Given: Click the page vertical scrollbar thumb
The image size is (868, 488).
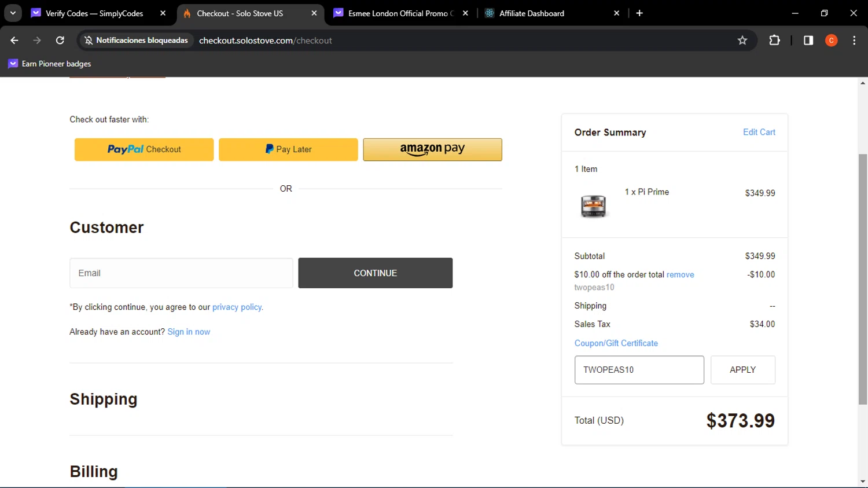Looking at the screenshot, I should click(863, 279).
